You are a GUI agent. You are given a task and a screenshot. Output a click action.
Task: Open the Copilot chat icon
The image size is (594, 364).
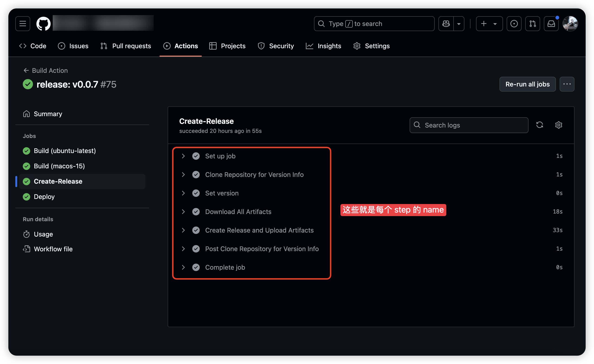pos(446,23)
